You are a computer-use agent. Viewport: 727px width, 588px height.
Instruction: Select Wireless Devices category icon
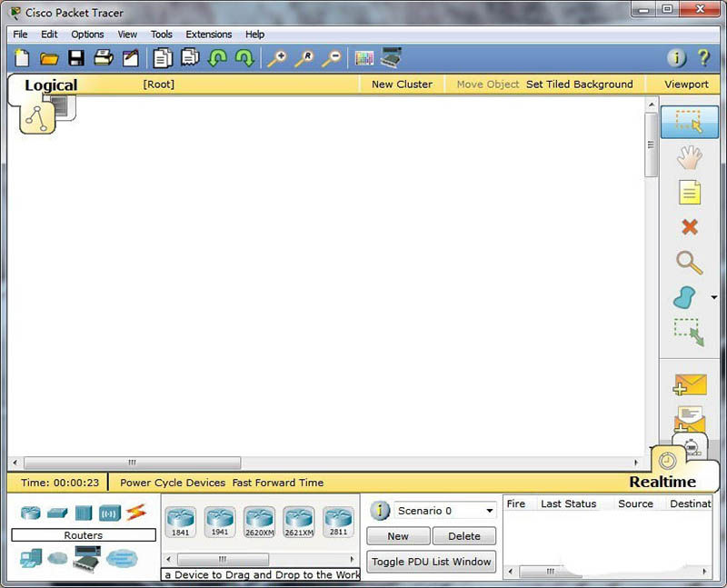click(x=110, y=513)
